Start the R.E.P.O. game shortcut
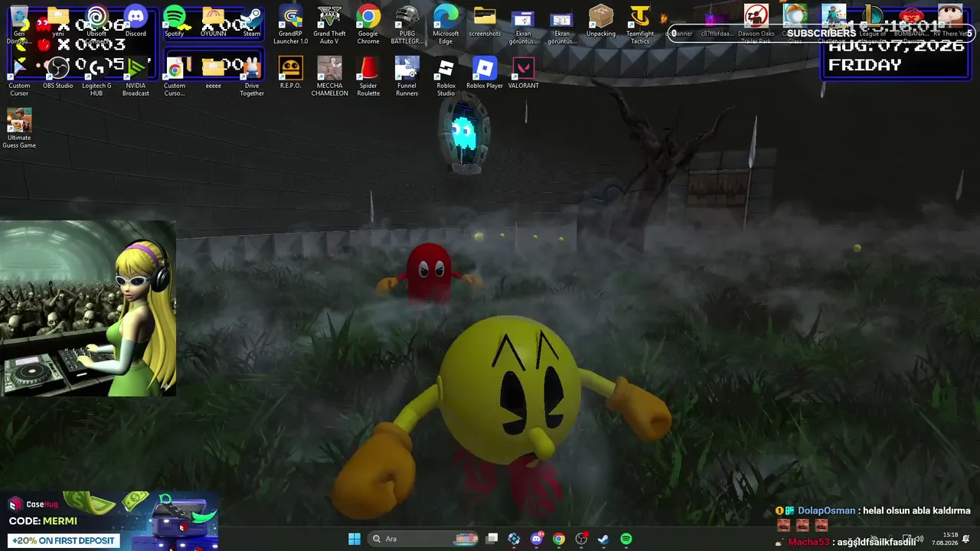This screenshot has width=980, height=551. click(x=291, y=73)
